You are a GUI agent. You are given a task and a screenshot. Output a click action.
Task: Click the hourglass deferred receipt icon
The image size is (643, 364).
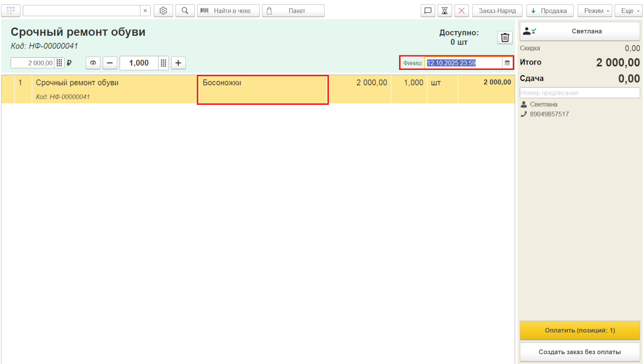point(444,11)
